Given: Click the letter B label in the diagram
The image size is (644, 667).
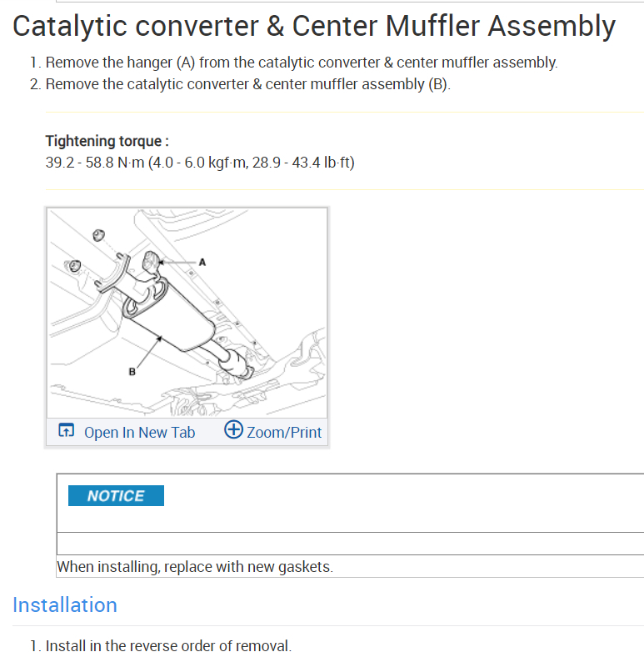Looking at the screenshot, I should coord(132,372).
